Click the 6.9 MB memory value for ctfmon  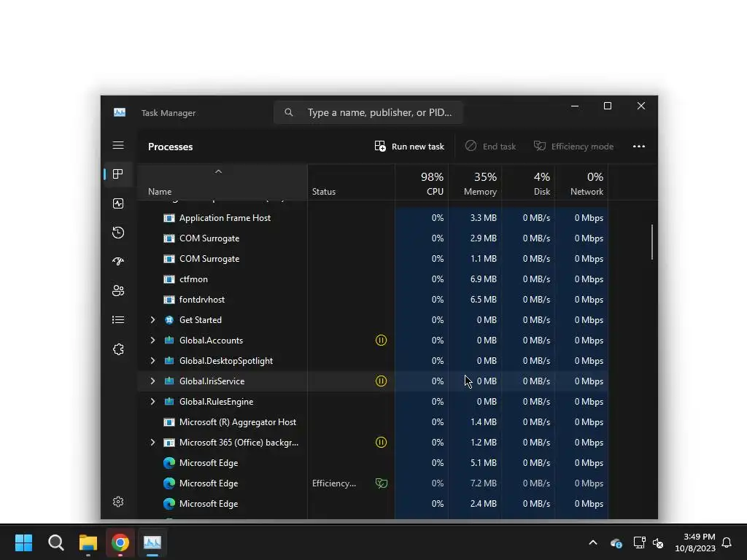483,279
